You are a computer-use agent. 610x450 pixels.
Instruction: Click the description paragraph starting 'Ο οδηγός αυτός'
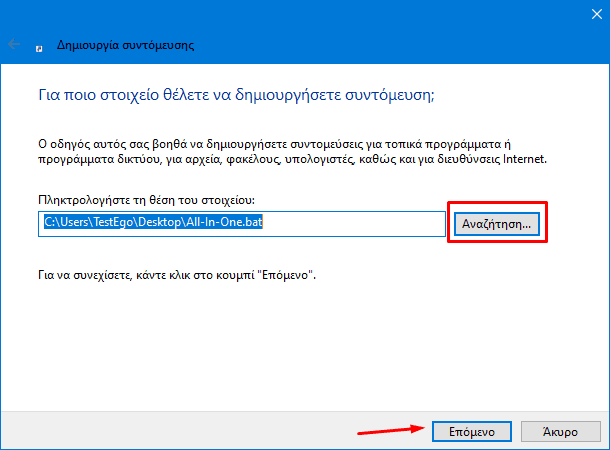pyautogui.click(x=293, y=152)
